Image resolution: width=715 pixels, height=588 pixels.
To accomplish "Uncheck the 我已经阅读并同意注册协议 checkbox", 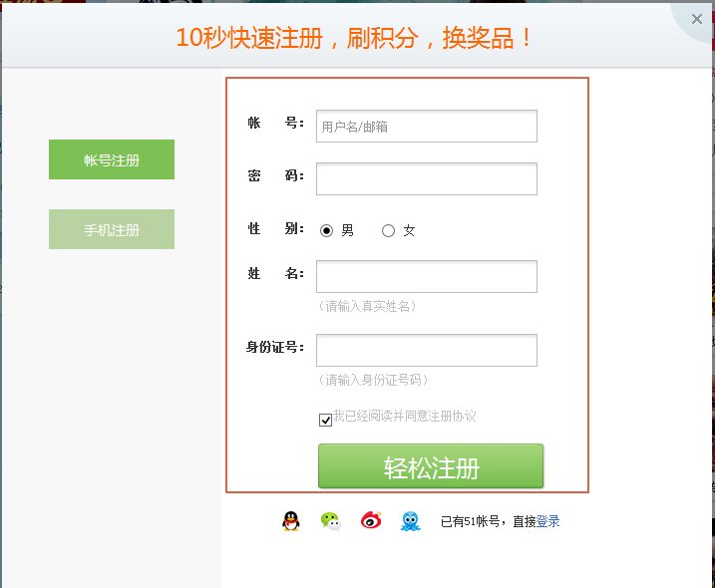I will 325,420.
